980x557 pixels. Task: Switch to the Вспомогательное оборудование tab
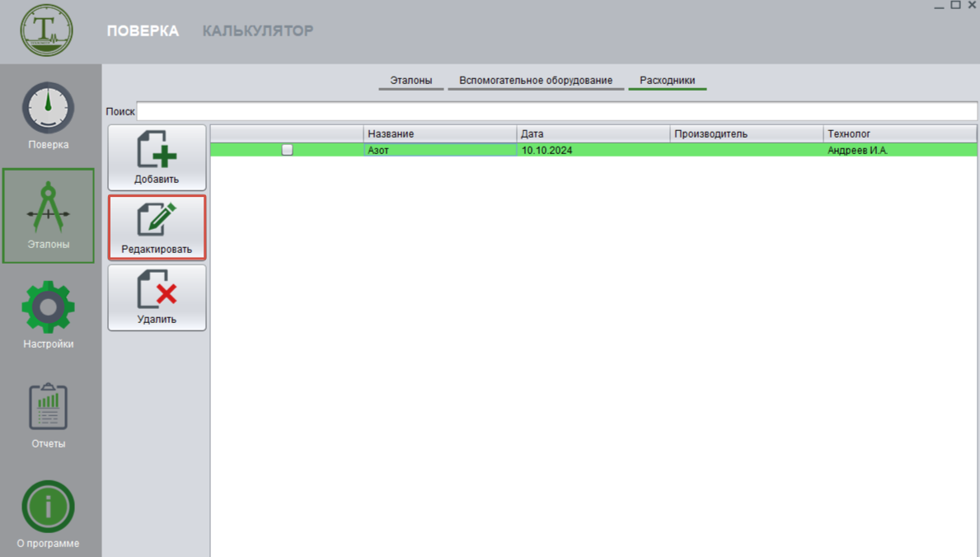[536, 81]
